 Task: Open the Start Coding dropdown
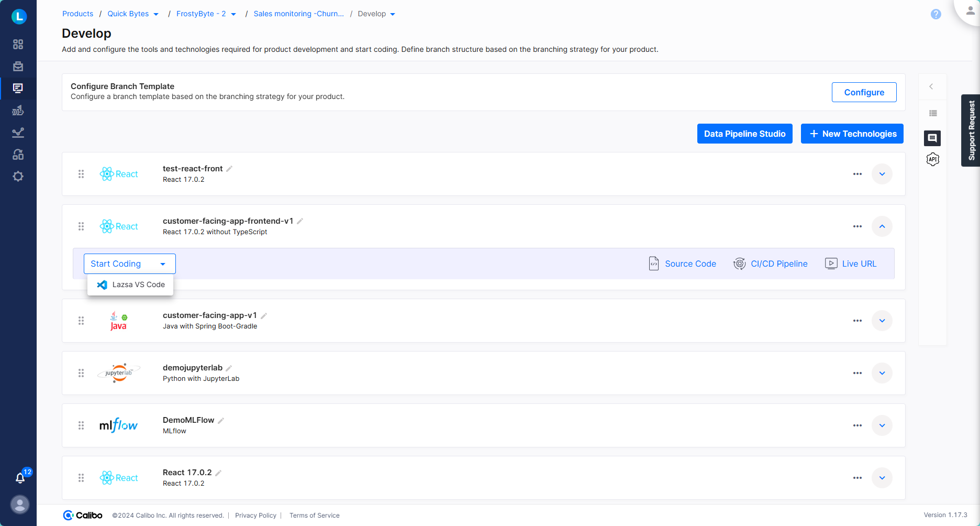[129, 264]
